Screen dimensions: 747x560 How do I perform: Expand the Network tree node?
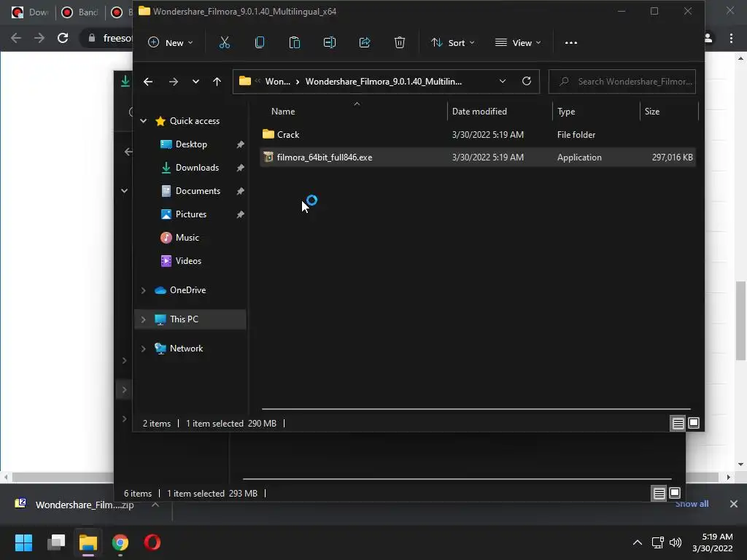click(144, 349)
